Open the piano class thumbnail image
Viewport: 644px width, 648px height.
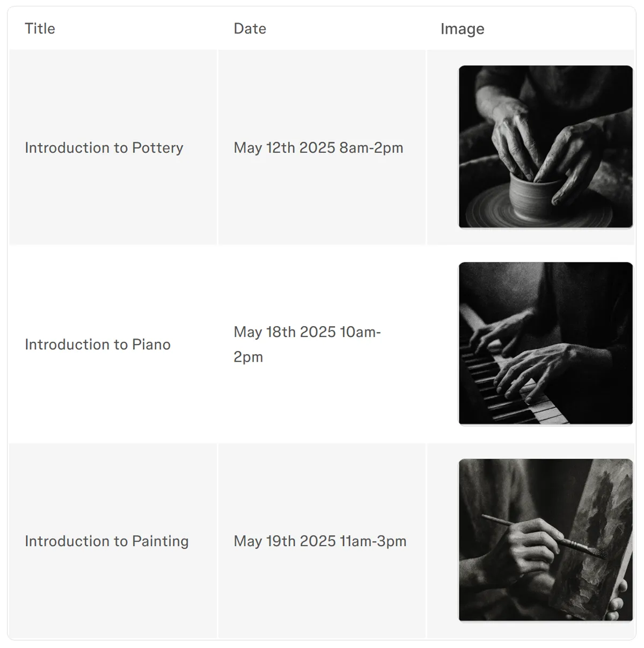[x=545, y=343]
